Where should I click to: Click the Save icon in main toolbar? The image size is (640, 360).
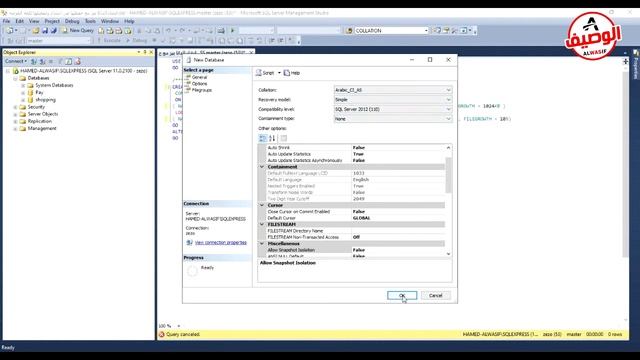pos(44,31)
